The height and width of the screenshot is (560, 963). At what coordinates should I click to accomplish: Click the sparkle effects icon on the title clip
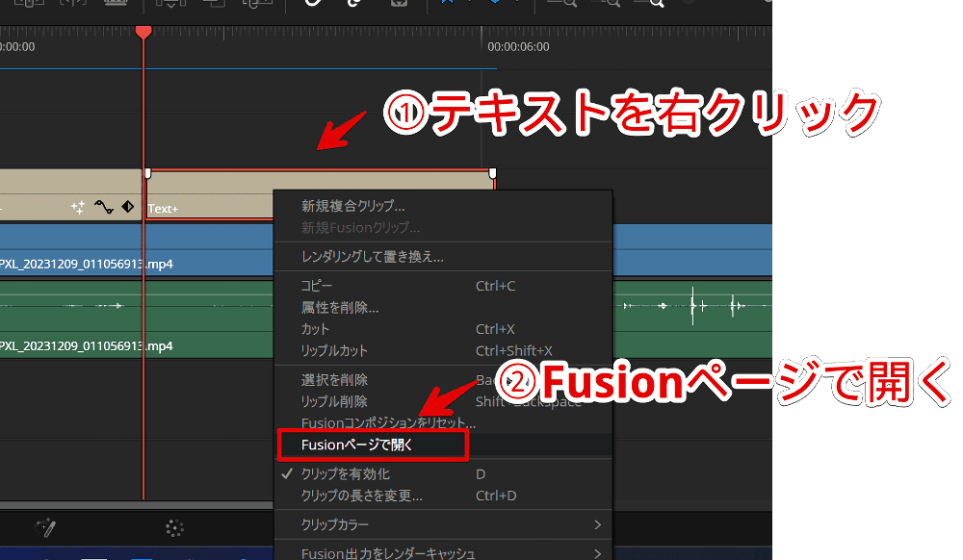tap(79, 207)
